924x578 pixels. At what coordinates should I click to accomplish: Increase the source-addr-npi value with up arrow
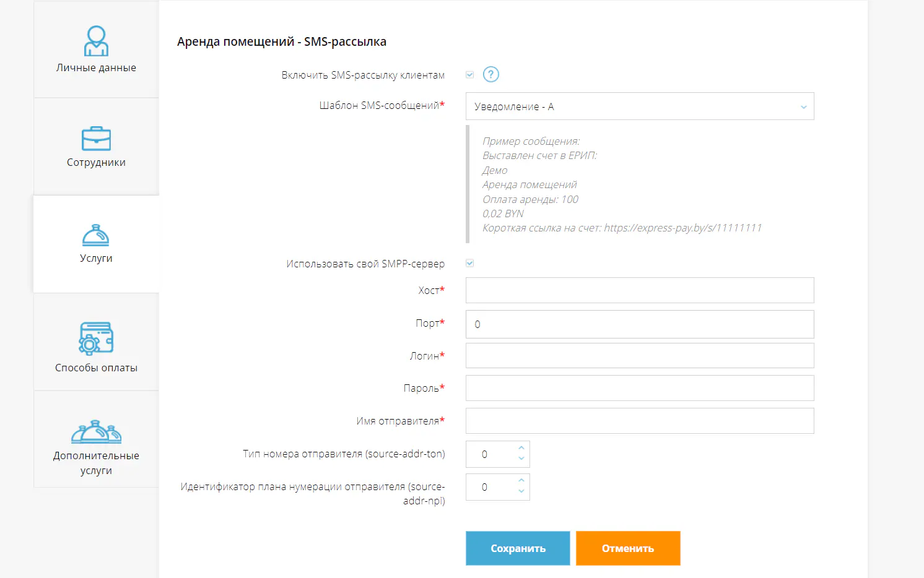521,480
